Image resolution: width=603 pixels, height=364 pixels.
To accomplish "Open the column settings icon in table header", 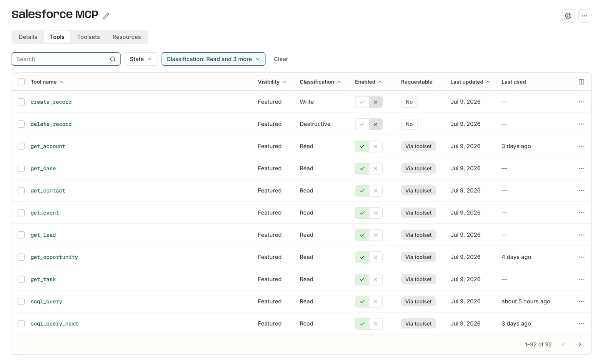I will 581,82.
